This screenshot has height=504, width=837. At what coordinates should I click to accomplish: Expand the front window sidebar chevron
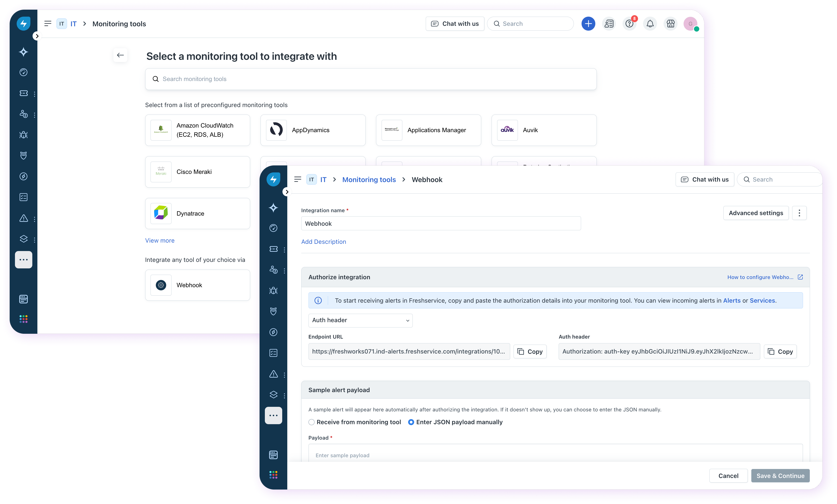(x=287, y=192)
